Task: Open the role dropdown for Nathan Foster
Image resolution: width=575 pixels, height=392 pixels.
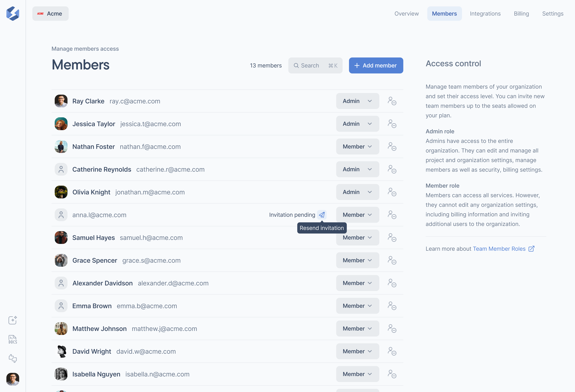Action: click(x=358, y=146)
